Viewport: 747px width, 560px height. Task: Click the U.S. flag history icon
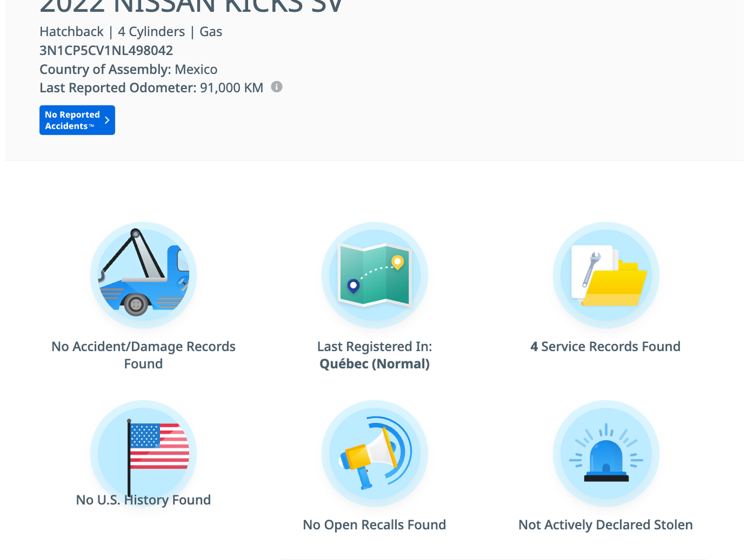coord(144,453)
